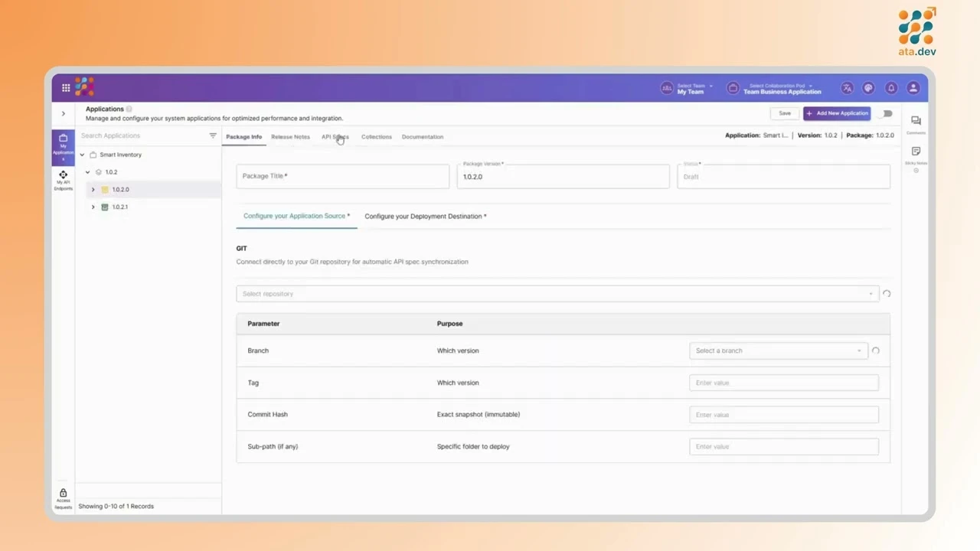
Task: Click into the Package Title field
Action: [342, 176]
